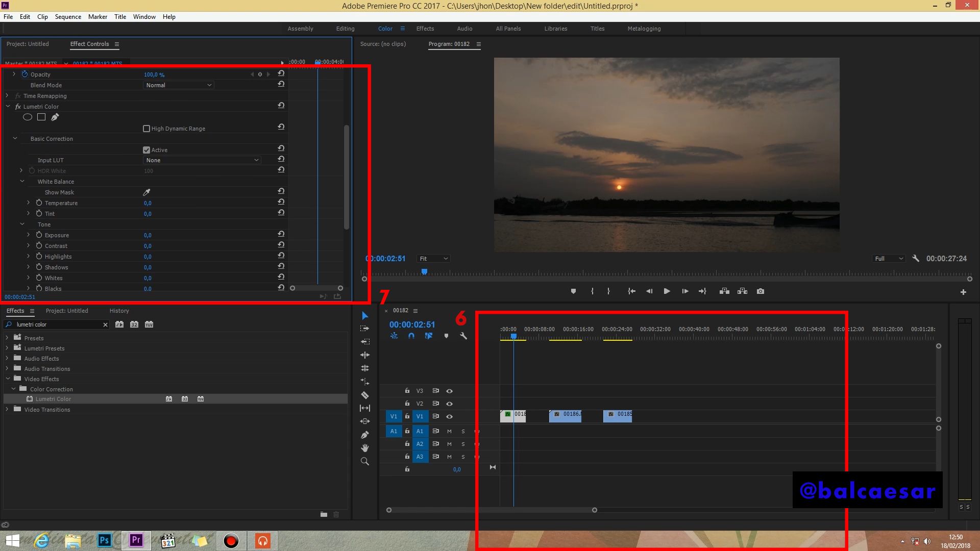Open Timeline display settings wrench
This screenshot has height=551, width=980.
[x=463, y=336]
